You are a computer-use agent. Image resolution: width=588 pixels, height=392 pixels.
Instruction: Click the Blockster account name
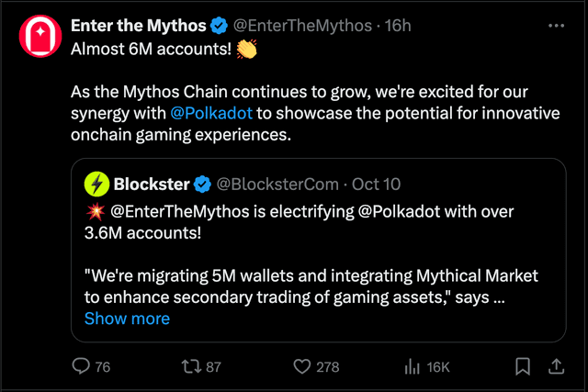point(150,185)
